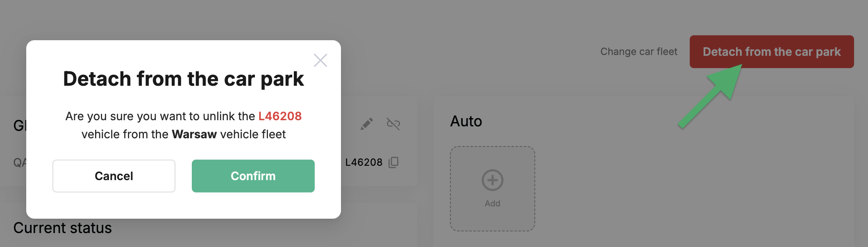Click the unlink confirmation question text
868x247 pixels.
pos(184,125)
